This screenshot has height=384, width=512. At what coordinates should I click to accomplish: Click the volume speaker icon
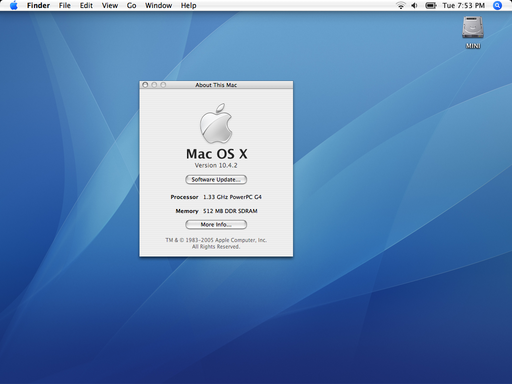(414, 5)
